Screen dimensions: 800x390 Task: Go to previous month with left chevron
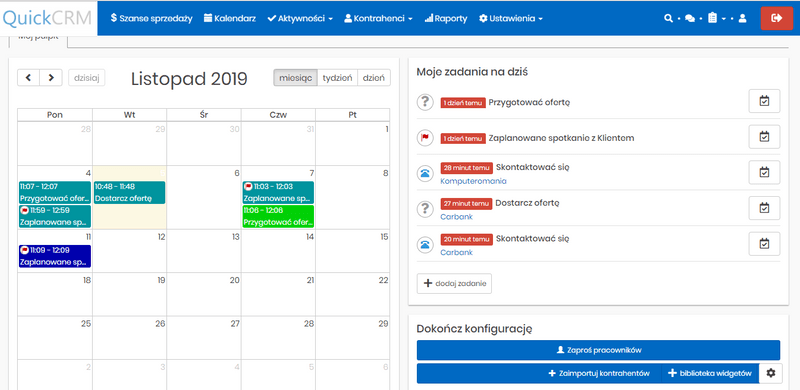pyautogui.click(x=29, y=78)
